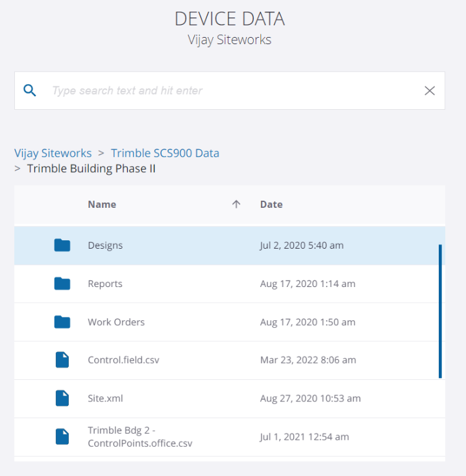The image size is (466, 476).
Task: Open Trimble SCS900 Data breadcrumb
Action: [165, 153]
